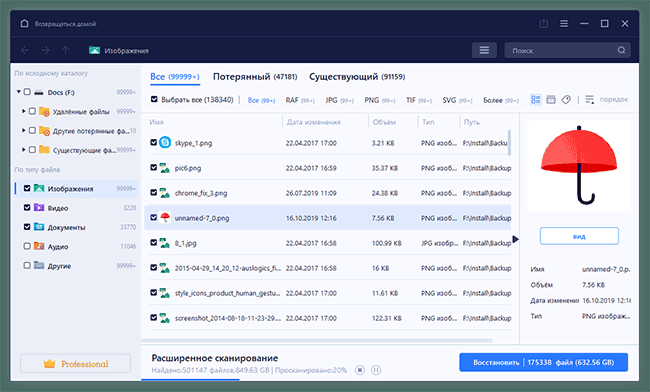Toggle the Выбрать все checkbox

pyautogui.click(x=154, y=99)
